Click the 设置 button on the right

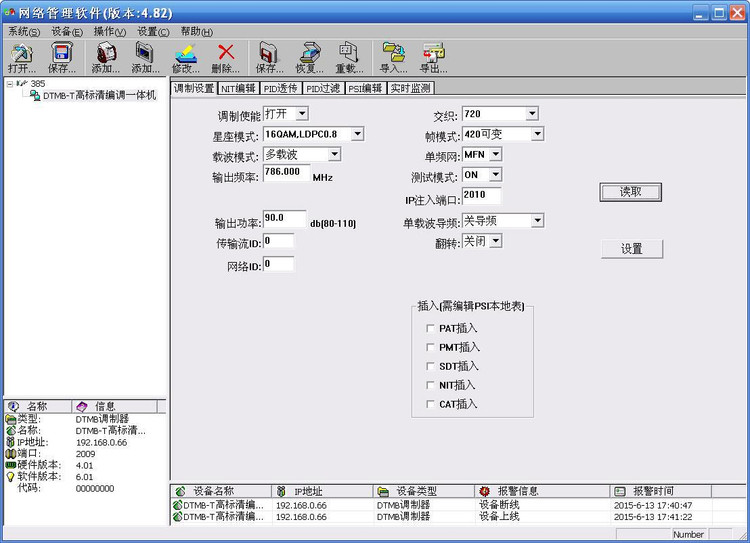point(632,249)
